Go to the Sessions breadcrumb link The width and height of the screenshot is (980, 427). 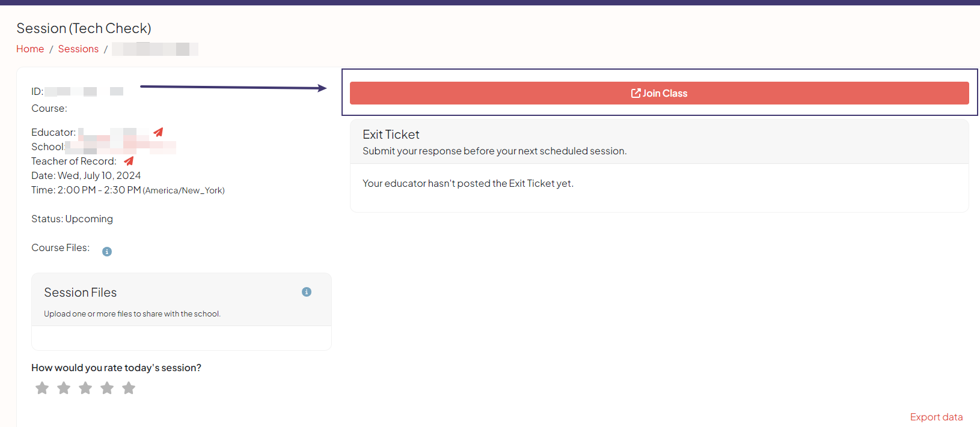(78, 49)
